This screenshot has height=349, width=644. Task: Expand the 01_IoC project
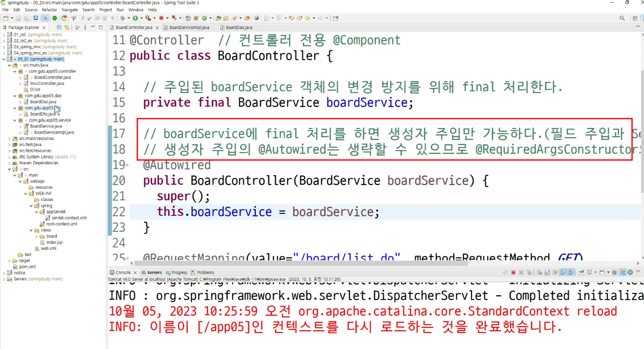point(4,35)
